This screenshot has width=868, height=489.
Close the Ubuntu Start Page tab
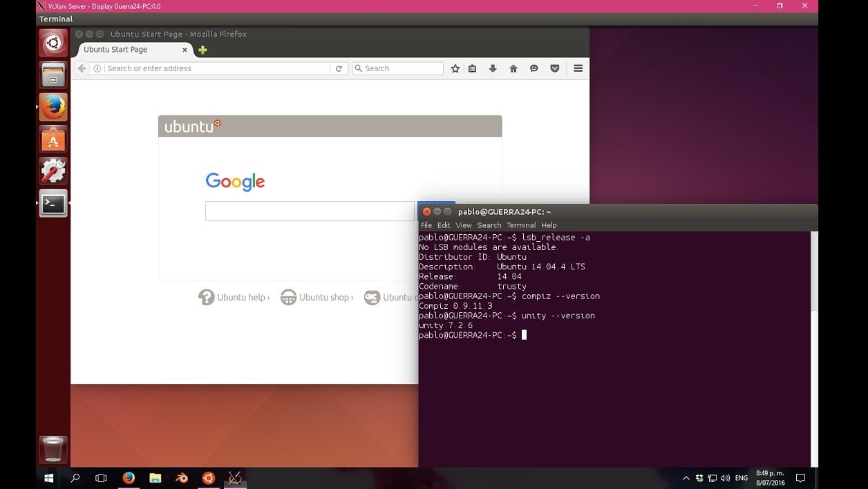point(185,50)
